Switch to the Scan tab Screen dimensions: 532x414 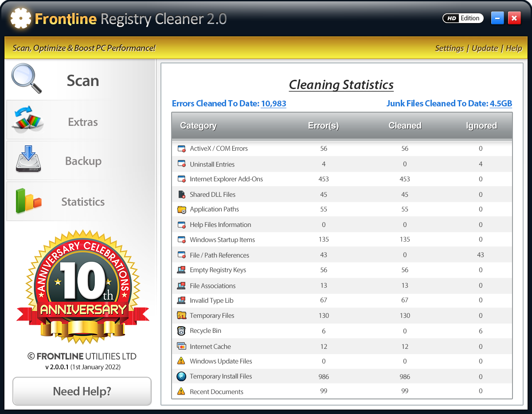pyautogui.click(x=81, y=79)
